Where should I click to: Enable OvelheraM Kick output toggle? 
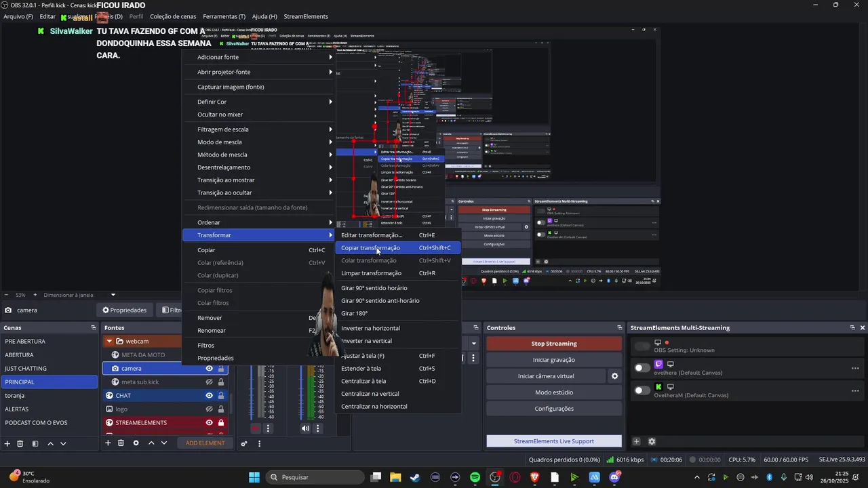pyautogui.click(x=642, y=390)
